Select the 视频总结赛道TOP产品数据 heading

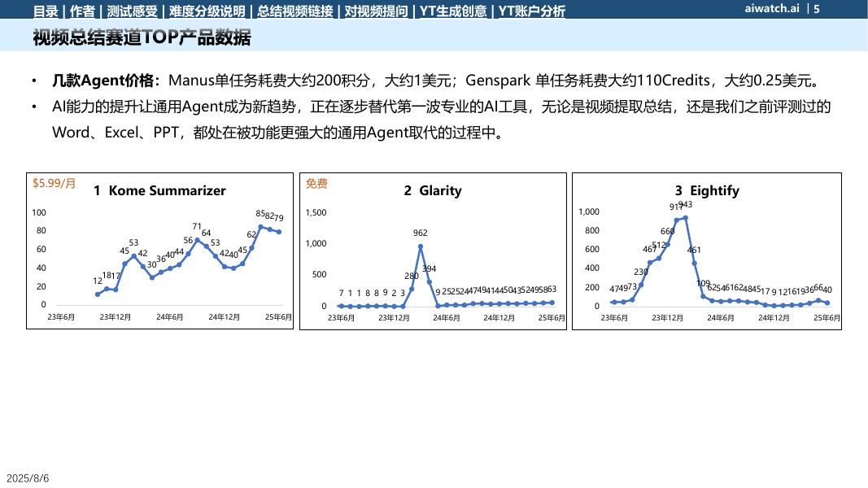142,37
